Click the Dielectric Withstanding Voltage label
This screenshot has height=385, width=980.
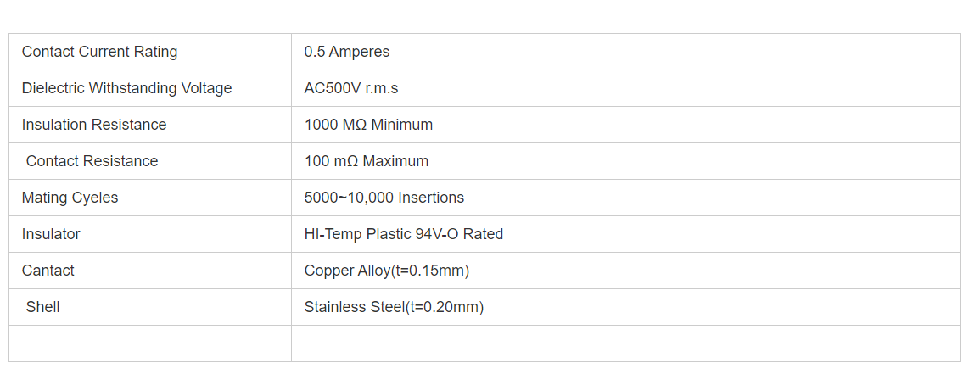pyautogui.click(x=126, y=88)
